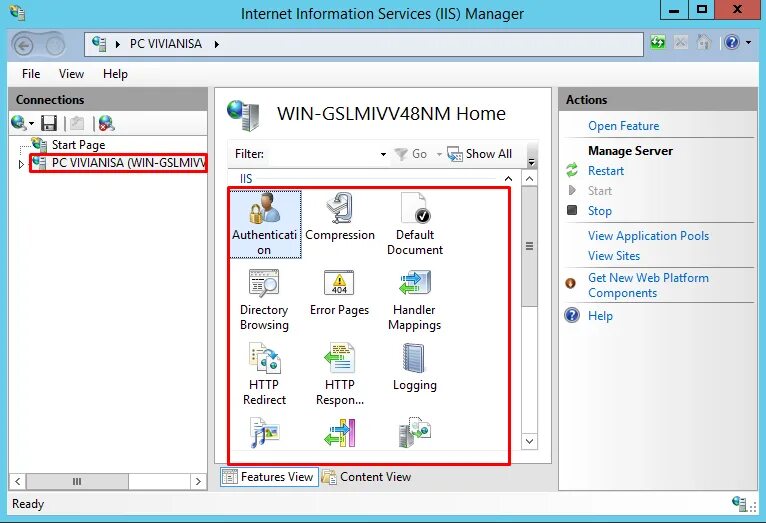Click the Save connections floppy icon
Viewport: 766px width, 523px height.
[49, 123]
